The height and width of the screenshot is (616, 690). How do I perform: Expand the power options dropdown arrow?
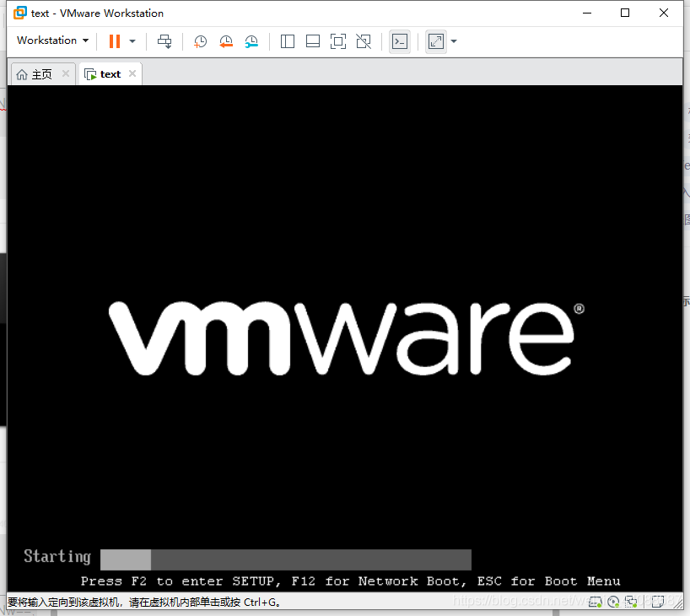pos(132,41)
